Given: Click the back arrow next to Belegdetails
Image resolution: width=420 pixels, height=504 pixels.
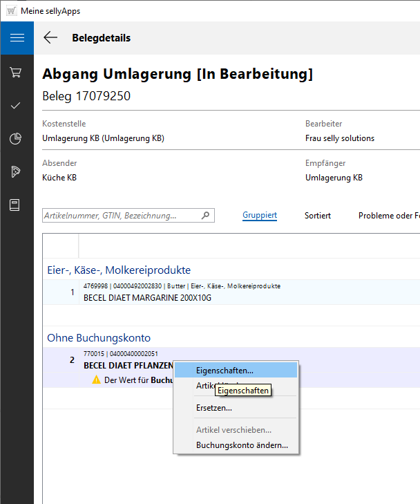Looking at the screenshot, I should (50, 38).
